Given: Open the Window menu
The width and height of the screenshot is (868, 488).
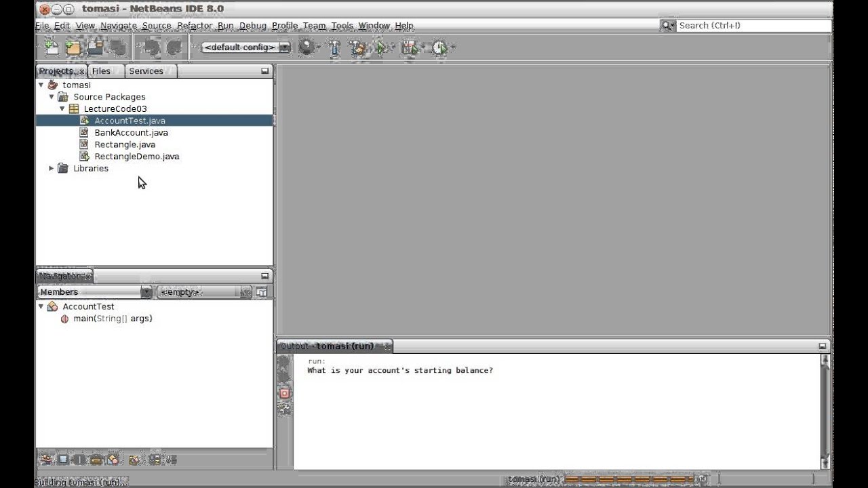Looking at the screenshot, I should [374, 26].
